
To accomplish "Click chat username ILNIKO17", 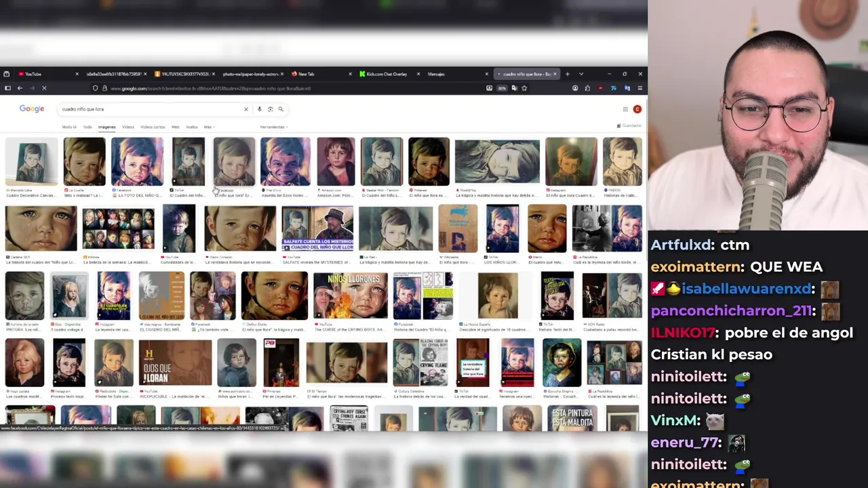I will (x=683, y=333).
